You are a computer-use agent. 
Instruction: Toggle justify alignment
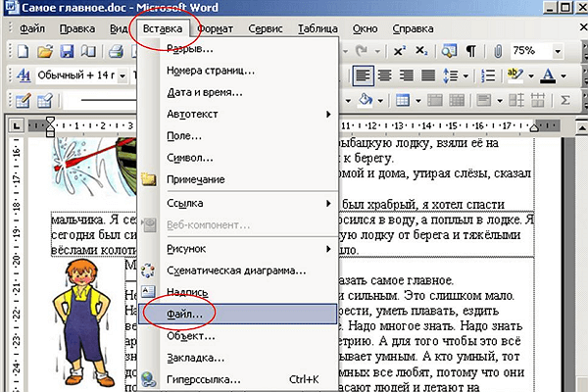click(x=428, y=75)
